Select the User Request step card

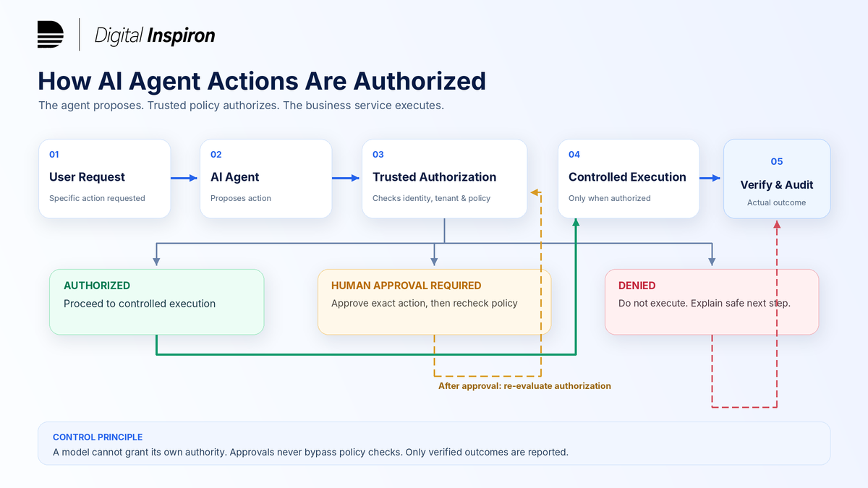click(104, 179)
